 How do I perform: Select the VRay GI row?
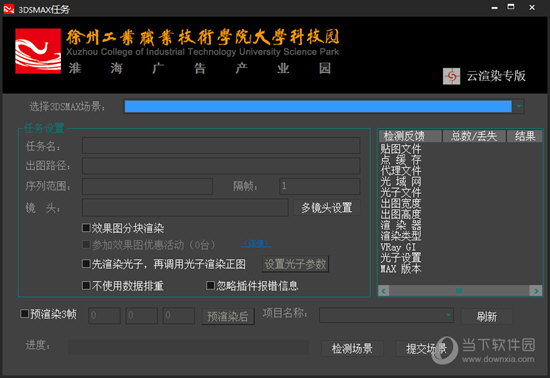[x=398, y=247]
